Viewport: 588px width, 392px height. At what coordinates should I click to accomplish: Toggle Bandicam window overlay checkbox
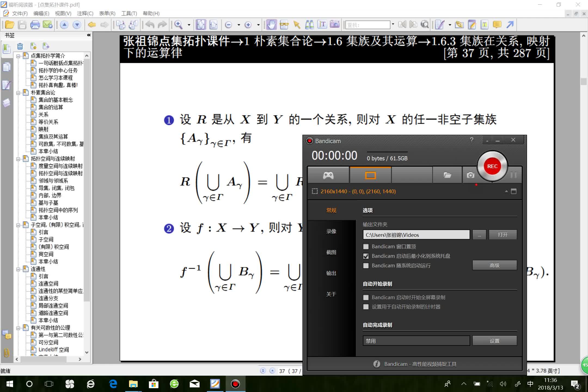pos(366,246)
